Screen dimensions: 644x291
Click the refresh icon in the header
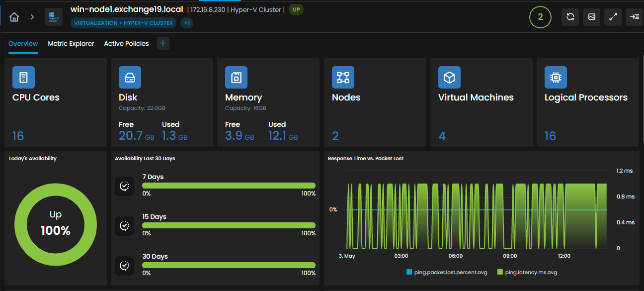click(570, 17)
